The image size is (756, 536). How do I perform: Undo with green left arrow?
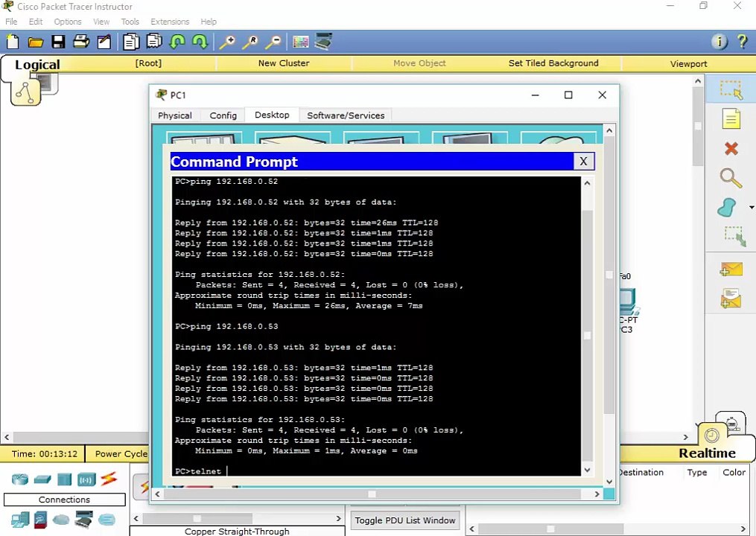[x=177, y=42]
